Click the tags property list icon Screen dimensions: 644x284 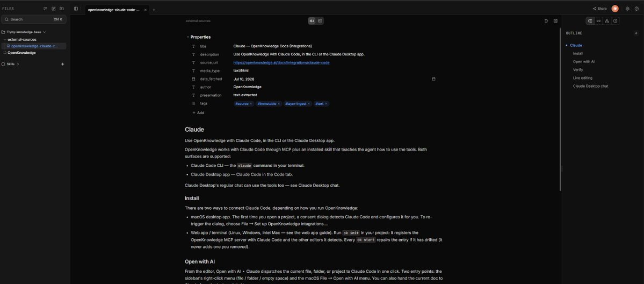click(193, 104)
